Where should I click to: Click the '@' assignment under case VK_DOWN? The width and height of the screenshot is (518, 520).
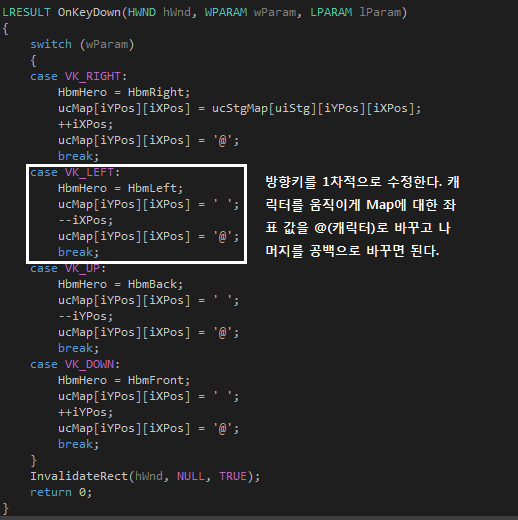point(148,428)
